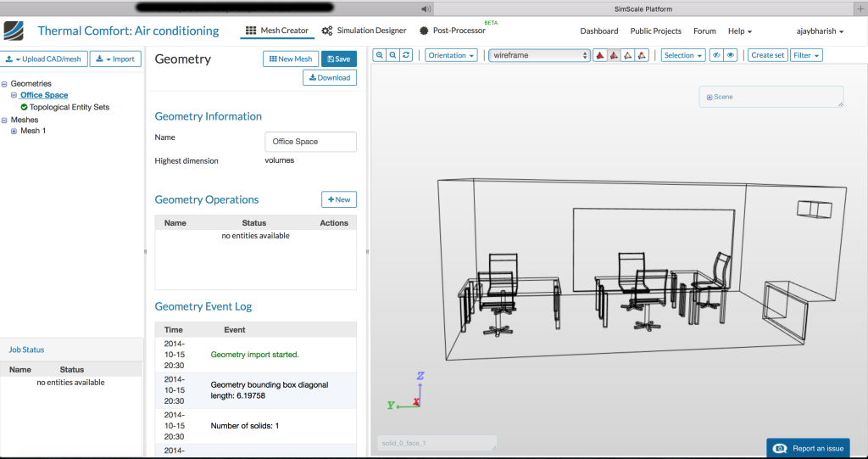Open the Forum link
The image size is (868, 459).
point(704,31)
